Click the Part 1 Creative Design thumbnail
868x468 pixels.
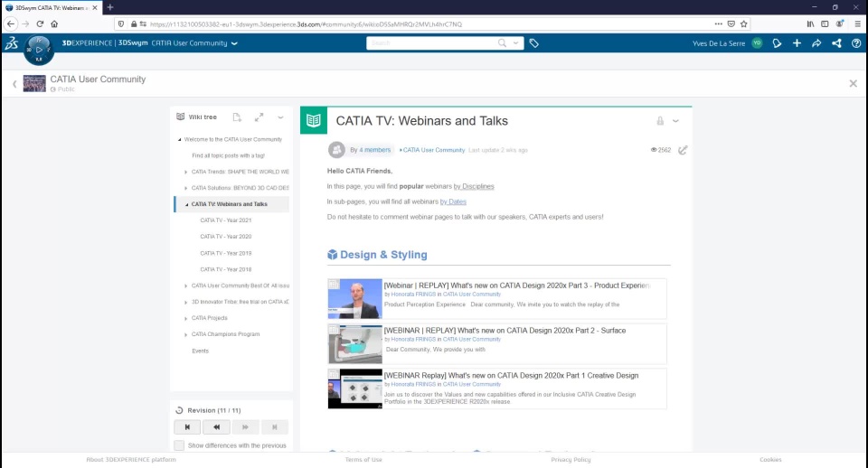pos(354,388)
